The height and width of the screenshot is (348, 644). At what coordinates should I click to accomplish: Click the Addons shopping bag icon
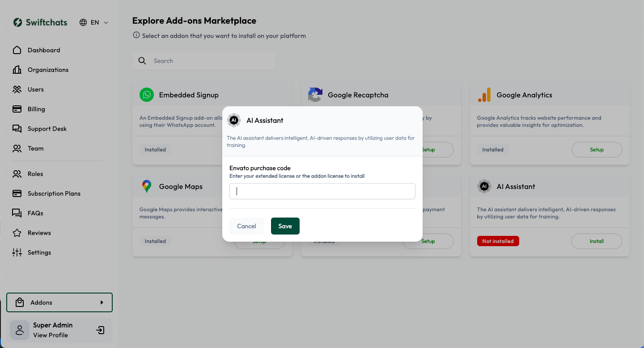(19, 302)
